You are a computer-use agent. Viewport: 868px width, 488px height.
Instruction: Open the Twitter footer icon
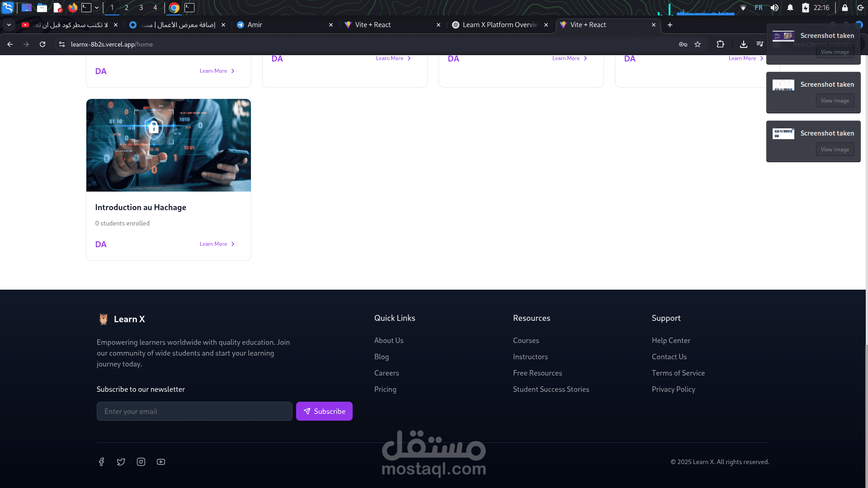pos(121,462)
